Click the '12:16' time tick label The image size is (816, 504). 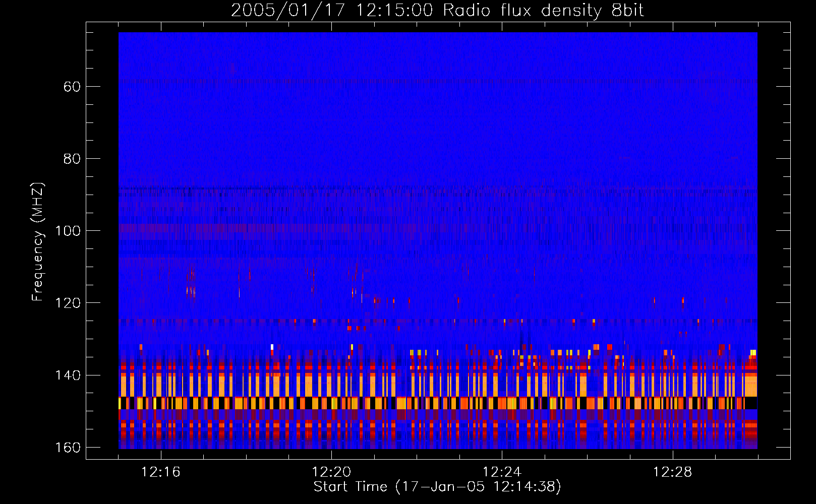161,472
